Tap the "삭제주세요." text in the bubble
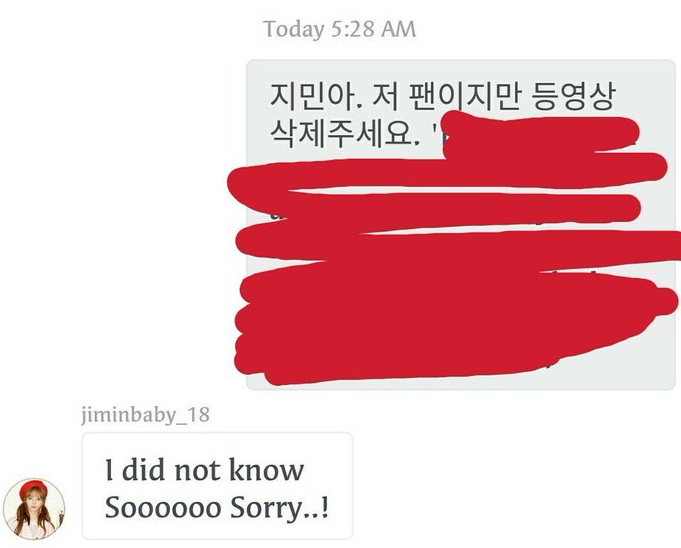This screenshot has width=681, height=548. click(345, 133)
